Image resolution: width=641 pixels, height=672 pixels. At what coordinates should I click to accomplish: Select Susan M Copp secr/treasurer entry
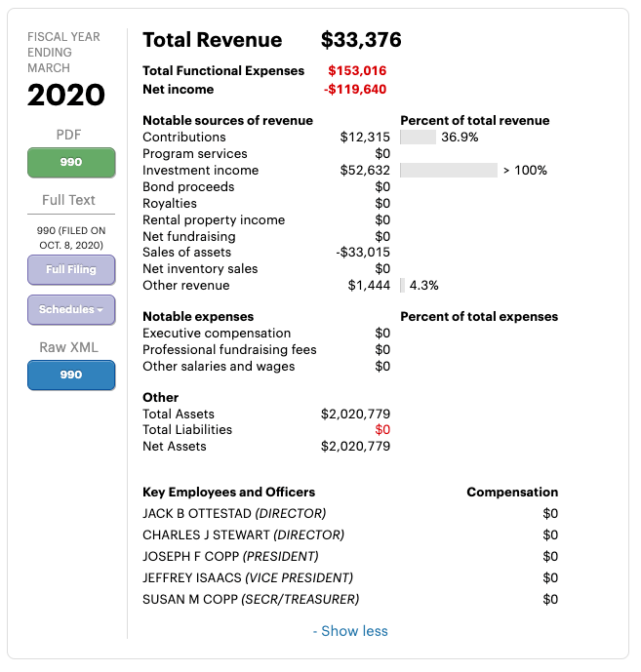[251, 600]
